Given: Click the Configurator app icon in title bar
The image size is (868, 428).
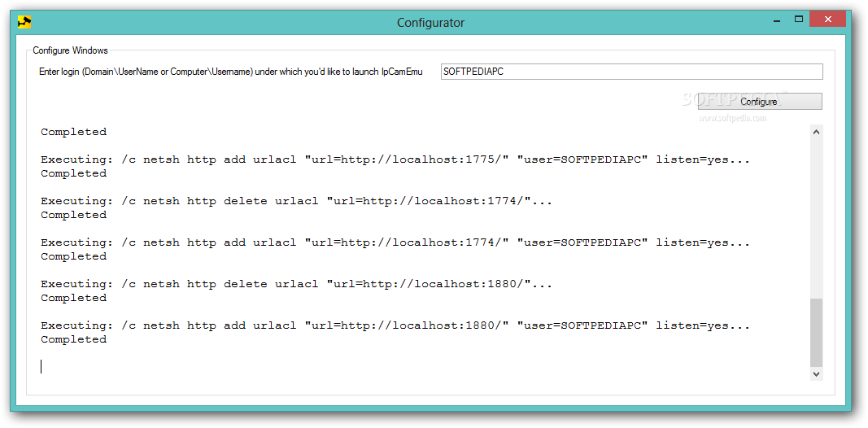Looking at the screenshot, I should [24, 22].
